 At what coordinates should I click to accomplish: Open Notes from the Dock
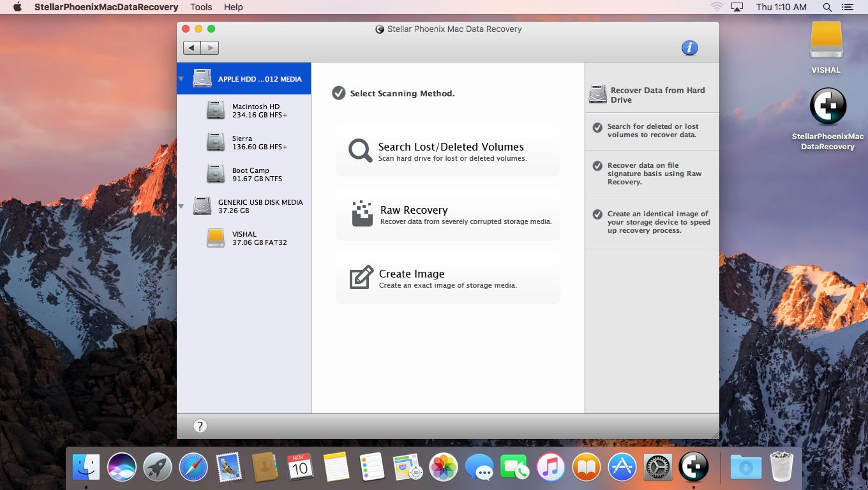click(336, 467)
